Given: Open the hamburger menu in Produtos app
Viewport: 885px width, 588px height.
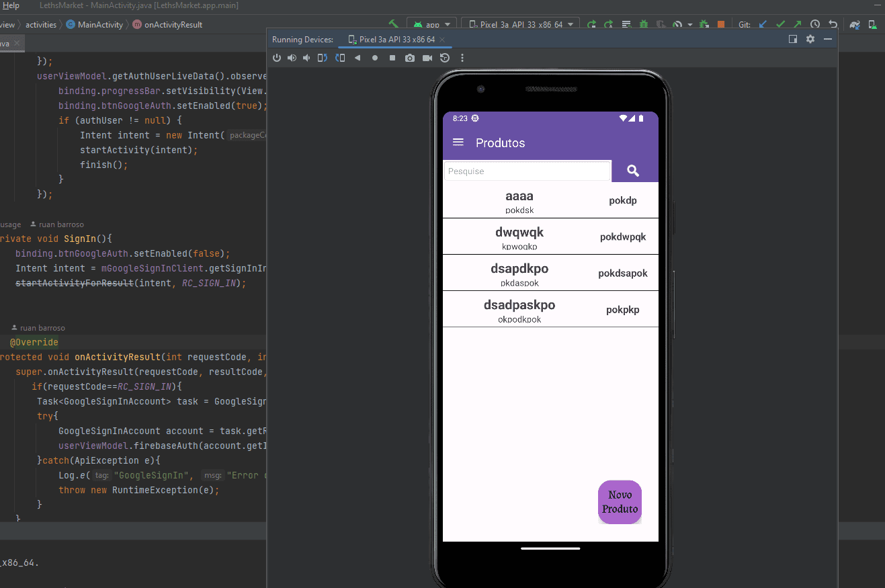Looking at the screenshot, I should coord(458,142).
